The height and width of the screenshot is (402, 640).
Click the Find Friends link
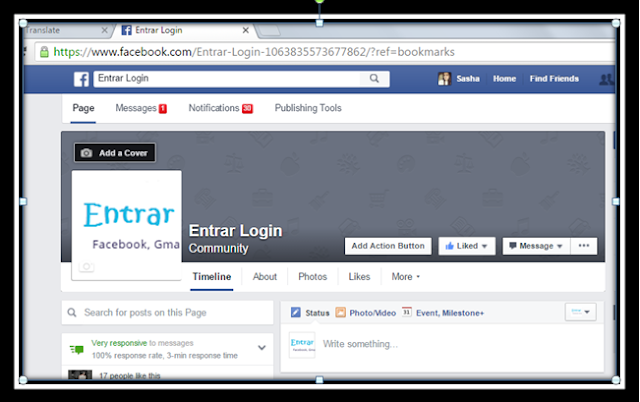tap(554, 79)
